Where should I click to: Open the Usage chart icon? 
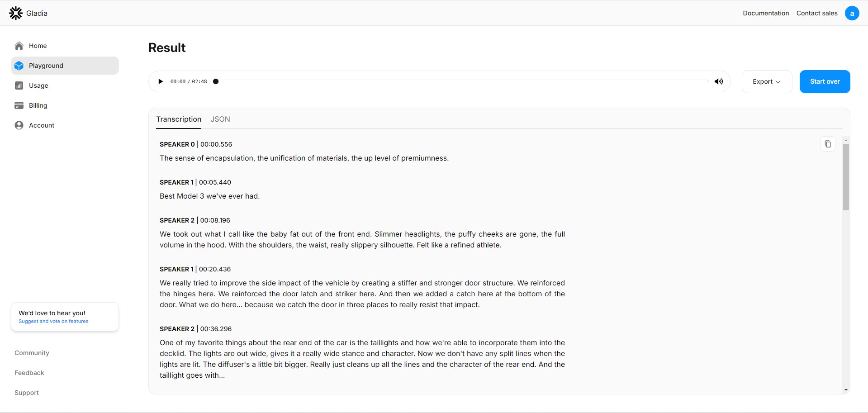19,85
